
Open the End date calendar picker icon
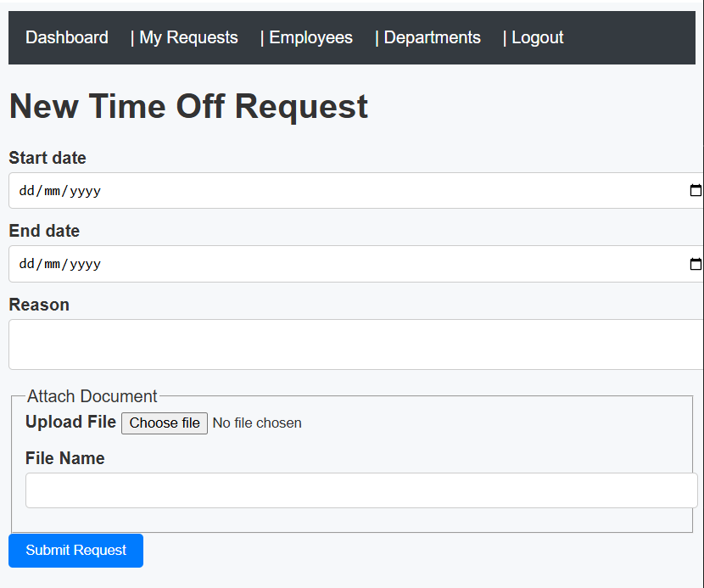click(x=696, y=264)
